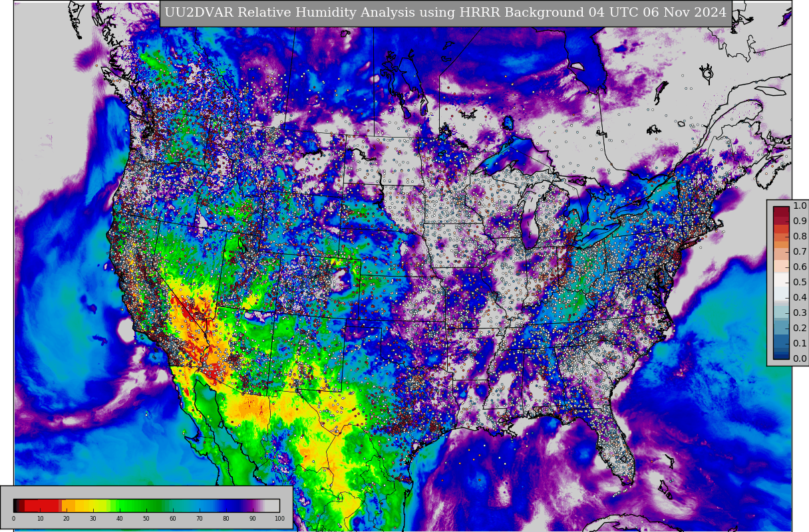This screenshot has width=809, height=532.
Task: Click the '20' tick label on bottom colorbar
Action: pos(67,518)
